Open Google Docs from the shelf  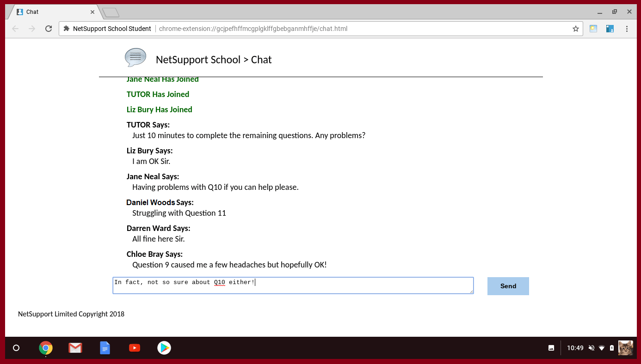pyautogui.click(x=105, y=348)
